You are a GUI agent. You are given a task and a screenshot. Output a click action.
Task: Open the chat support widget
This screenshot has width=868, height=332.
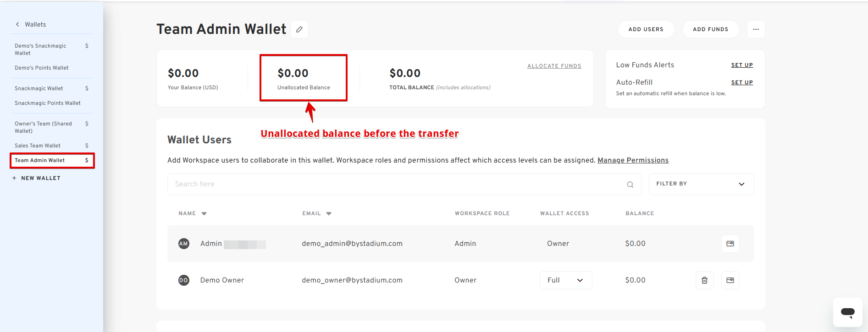click(x=847, y=313)
